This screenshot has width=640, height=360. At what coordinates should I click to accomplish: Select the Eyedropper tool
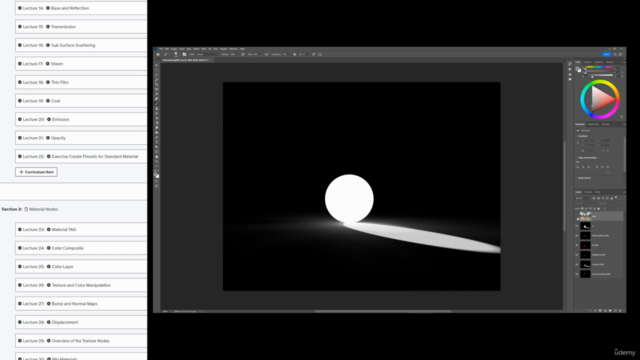(x=157, y=94)
